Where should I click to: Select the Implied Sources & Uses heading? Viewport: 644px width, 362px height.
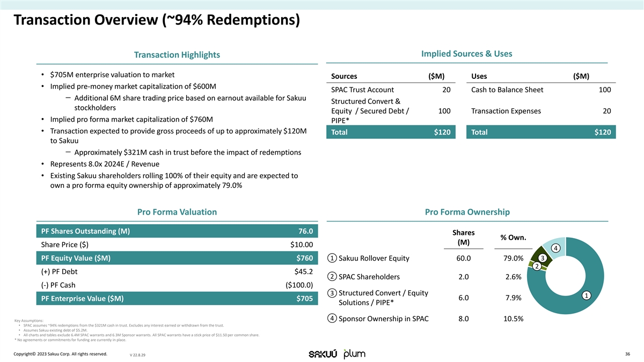click(466, 54)
